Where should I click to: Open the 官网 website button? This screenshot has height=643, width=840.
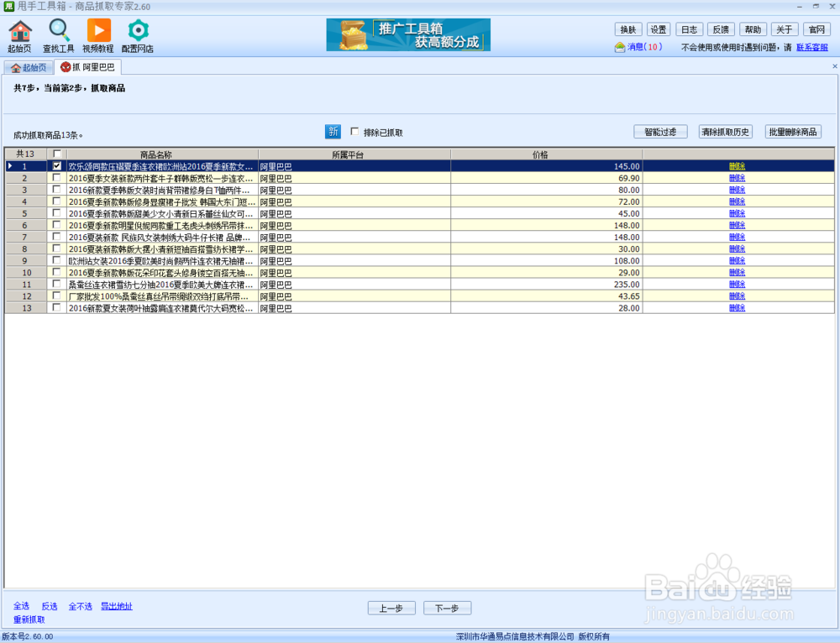[816, 29]
